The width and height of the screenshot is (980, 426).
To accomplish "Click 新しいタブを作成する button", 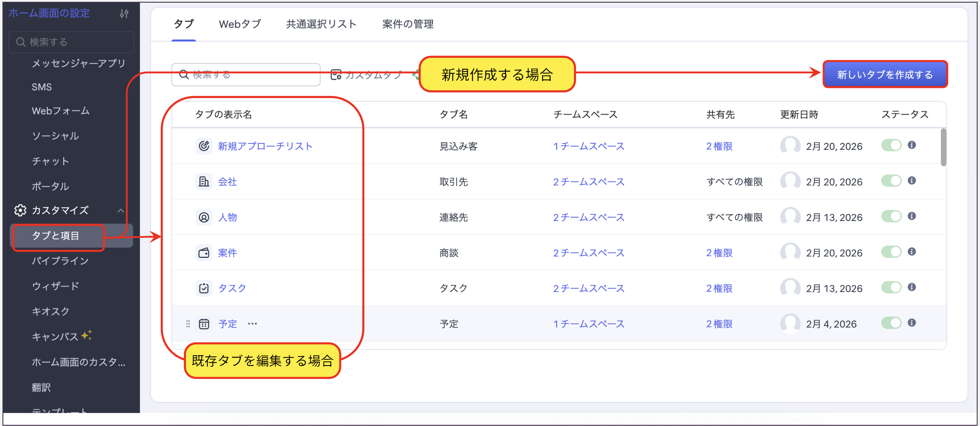I will pos(885,75).
